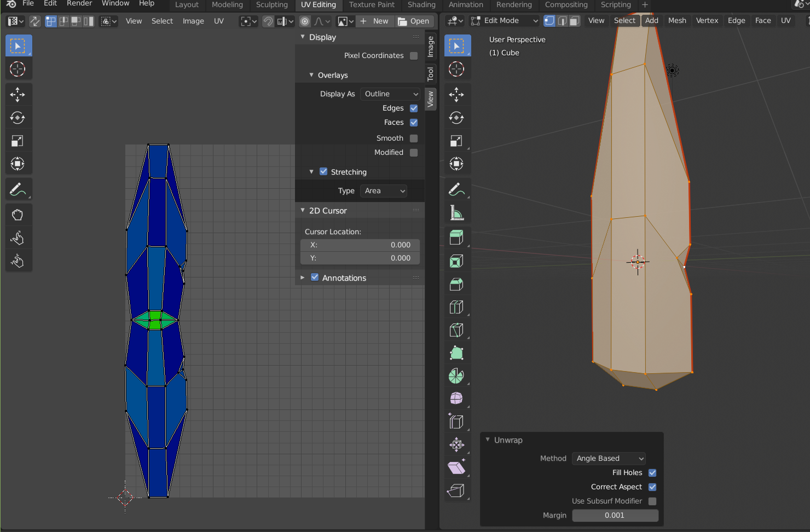The image size is (810, 532).
Task: Enable Pixel Coordinates checkbox
Action: tap(414, 56)
